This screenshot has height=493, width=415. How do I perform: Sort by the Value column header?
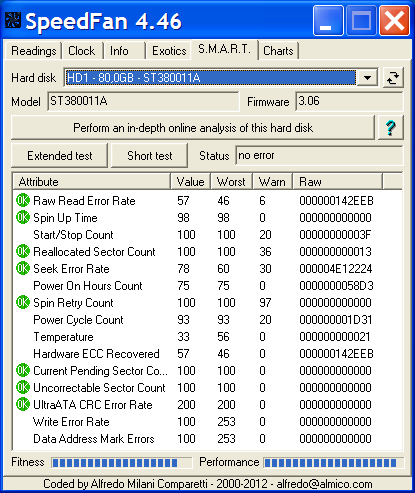(x=190, y=182)
